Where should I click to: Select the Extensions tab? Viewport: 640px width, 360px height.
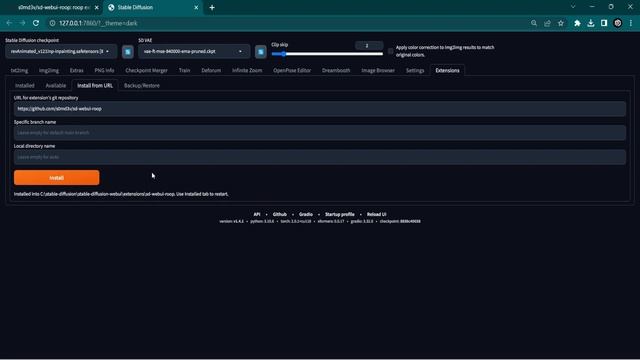coord(447,70)
